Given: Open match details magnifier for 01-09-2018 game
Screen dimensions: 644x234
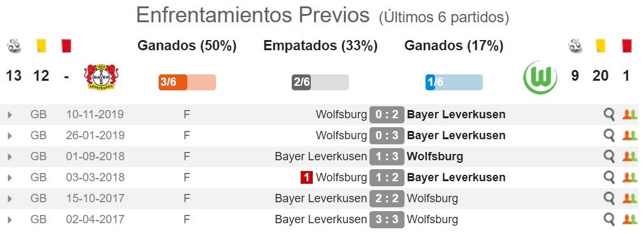Looking at the screenshot, I should 609,156.
